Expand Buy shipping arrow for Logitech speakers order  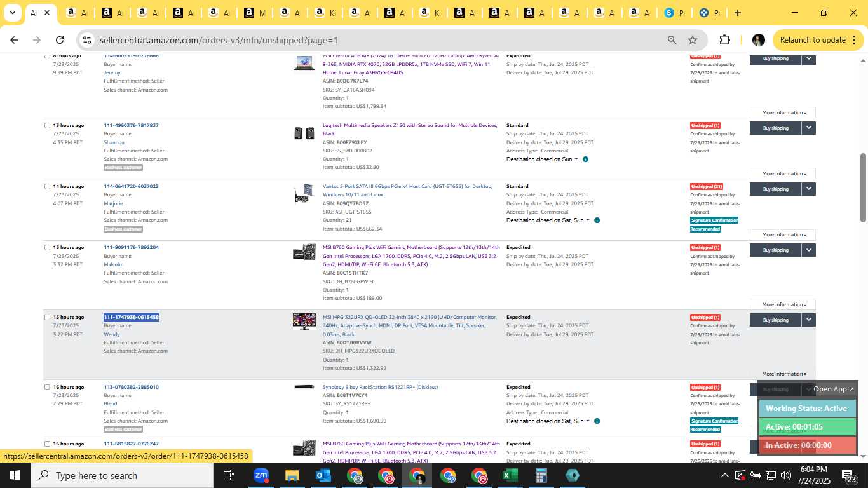(808, 128)
